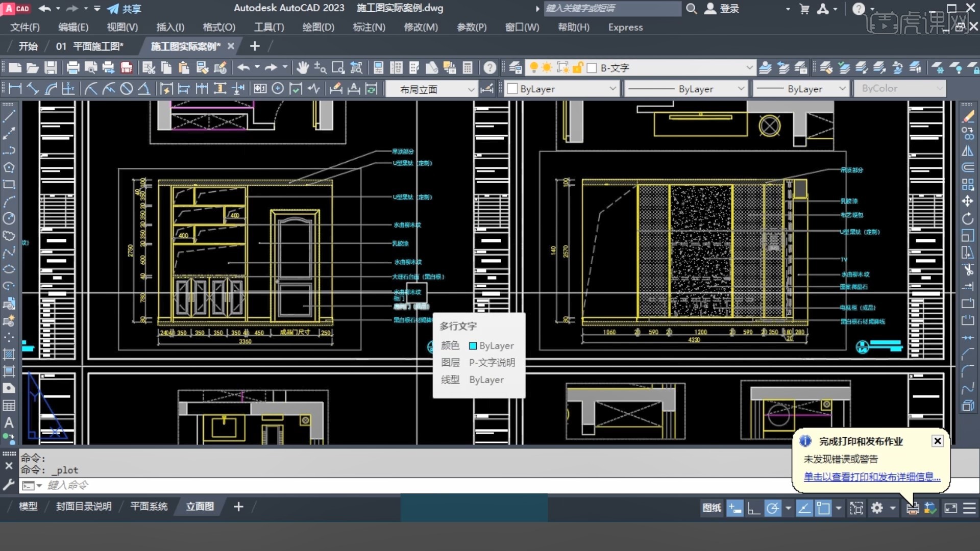
Task: Close the plot notification balloon
Action: [x=938, y=441]
